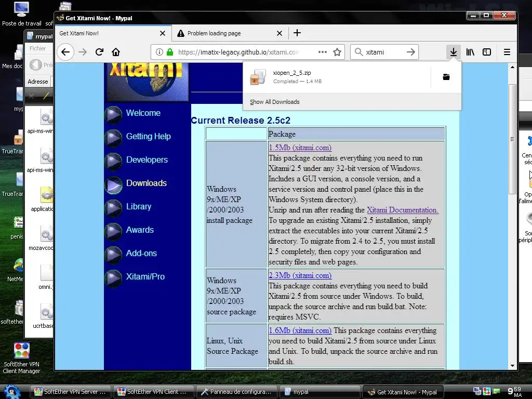The image size is (532, 399).
Task: Open the xiopen_2_5.zip download entry
Action: tap(337, 77)
